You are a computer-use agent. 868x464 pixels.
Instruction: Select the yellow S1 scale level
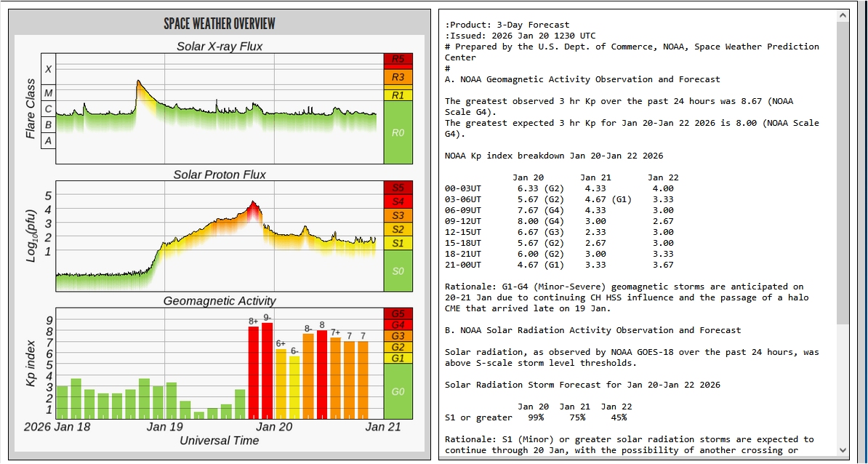398,243
